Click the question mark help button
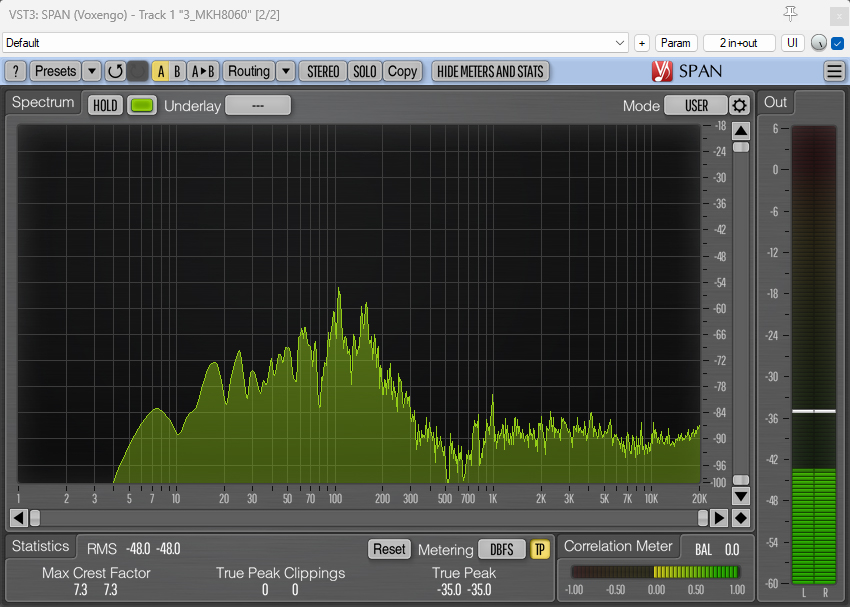Viewport: 850px width, 607px height. point(15,71)
